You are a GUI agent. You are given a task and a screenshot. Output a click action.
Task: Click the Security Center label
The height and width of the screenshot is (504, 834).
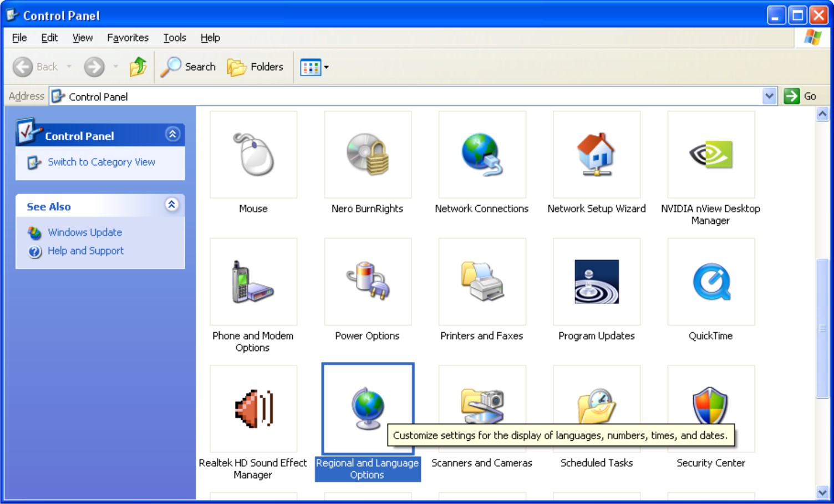711,462
